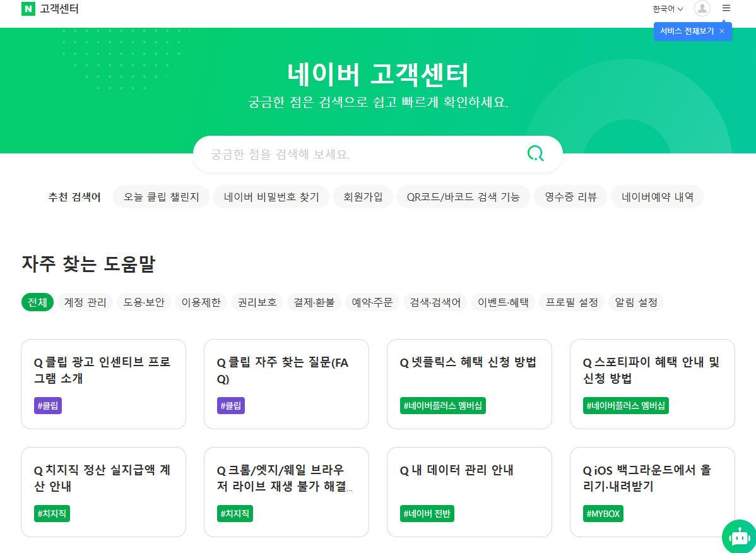
Task: Click the 네이버 고객센터 banner title
Action: click(378, 74)
